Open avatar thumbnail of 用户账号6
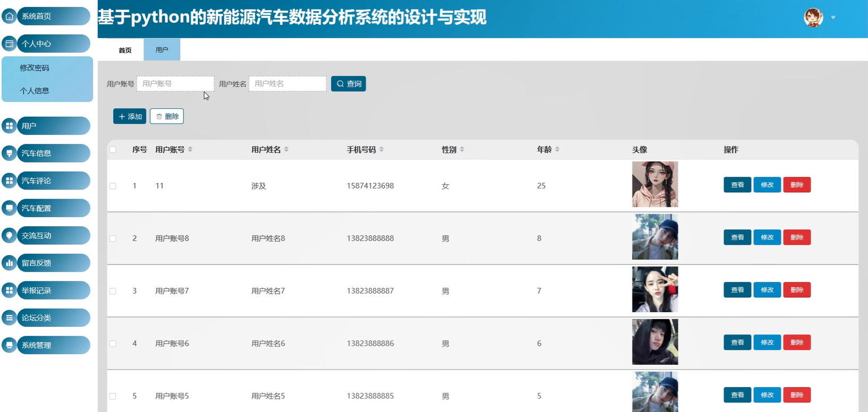Screen dimensions: 868x412 coord(655,342)
